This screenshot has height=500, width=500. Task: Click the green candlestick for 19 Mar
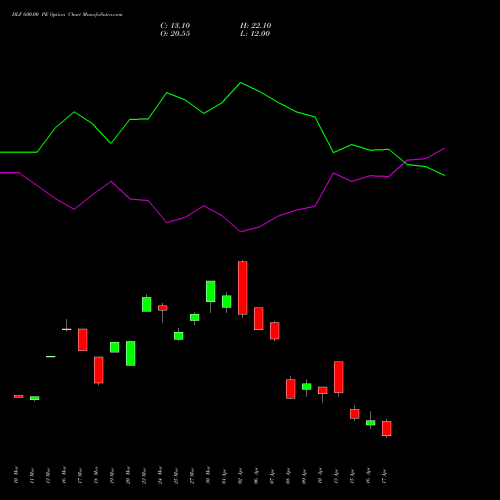point(115,347)
